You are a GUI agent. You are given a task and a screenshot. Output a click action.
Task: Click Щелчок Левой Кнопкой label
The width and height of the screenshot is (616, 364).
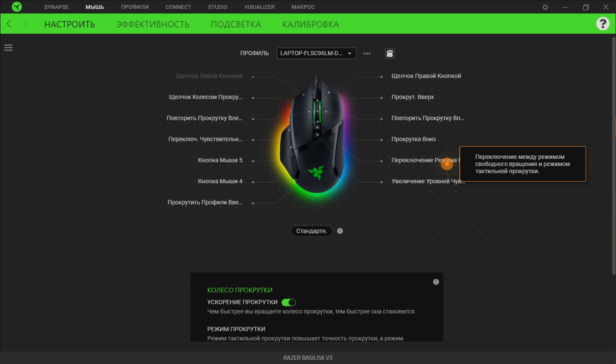pyautogui.click(x=209, y=76)
